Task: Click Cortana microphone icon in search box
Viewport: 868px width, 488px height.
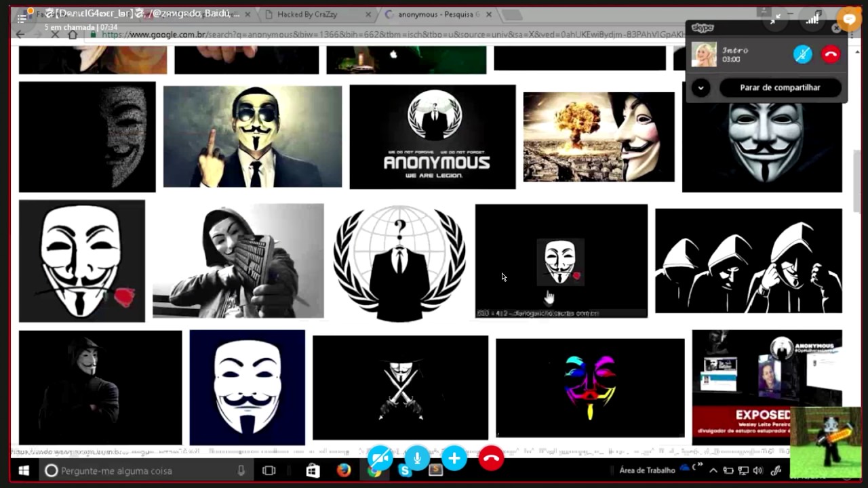Action: (x=241, y=470)
